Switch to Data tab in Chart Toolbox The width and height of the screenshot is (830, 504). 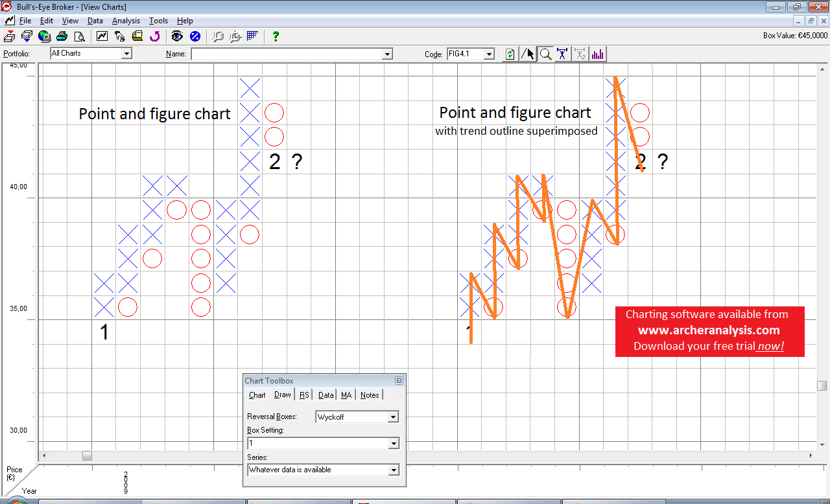point(326,395)
